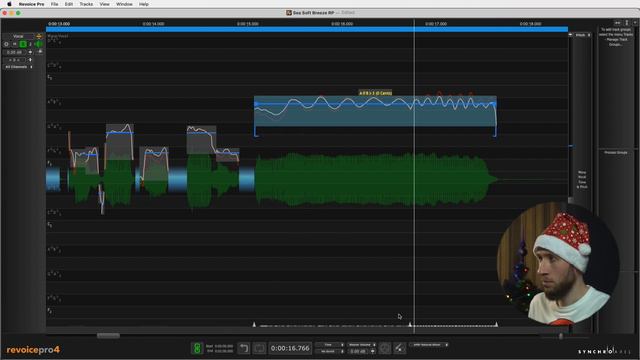This screenshot has height=360, width=640.
Task: Click the small arrow left of pitch dropdown
Action: (571, 35)
